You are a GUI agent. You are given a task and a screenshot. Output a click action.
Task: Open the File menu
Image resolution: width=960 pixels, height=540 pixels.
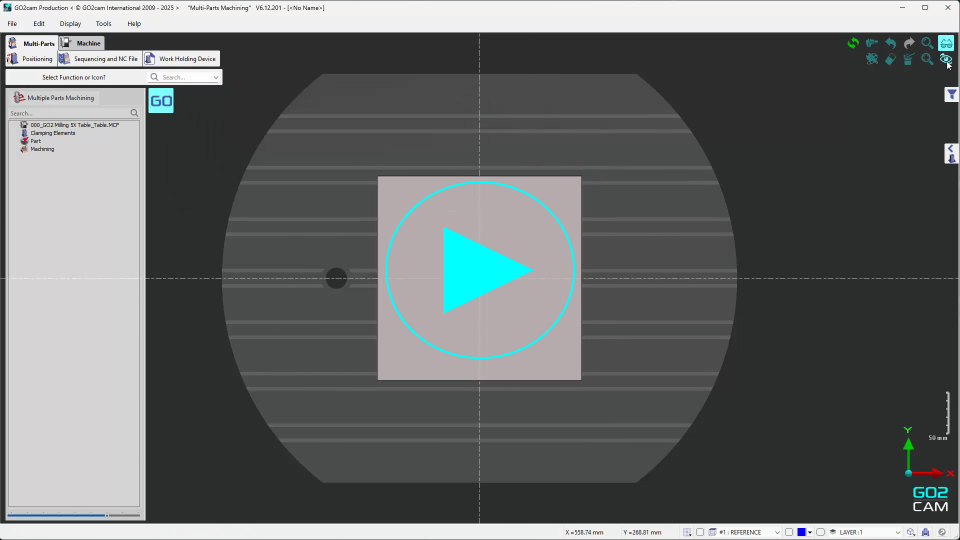pos(12,24)
